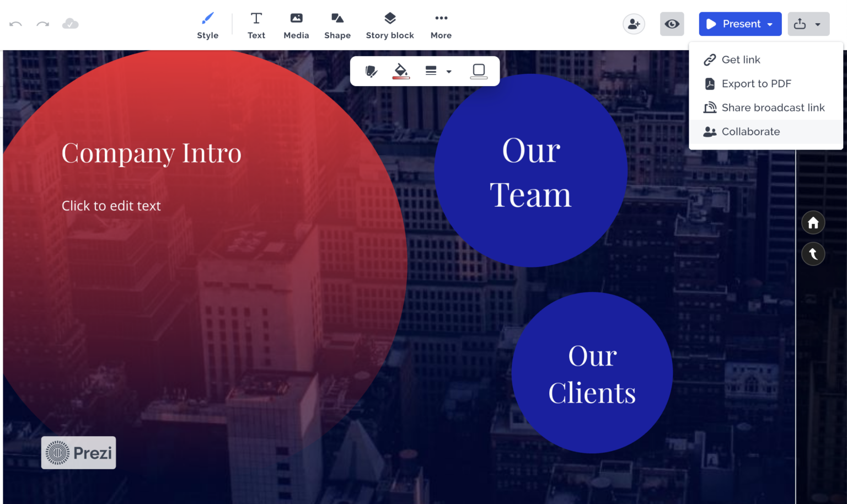The width and height of the screenshot is (847, 504).
Task: Click the back arrow navigation icon
Action: pos(813,254)
